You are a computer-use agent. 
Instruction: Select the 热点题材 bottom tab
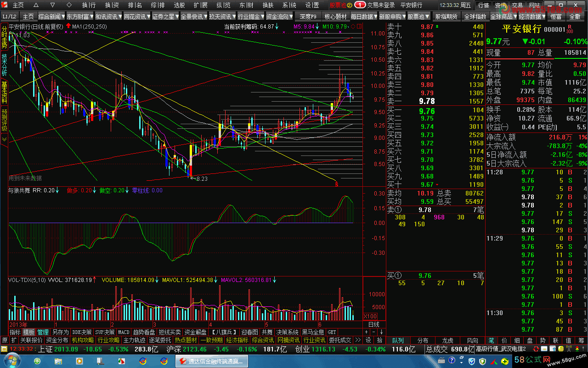pyautogui.click(x=186, y=340)
